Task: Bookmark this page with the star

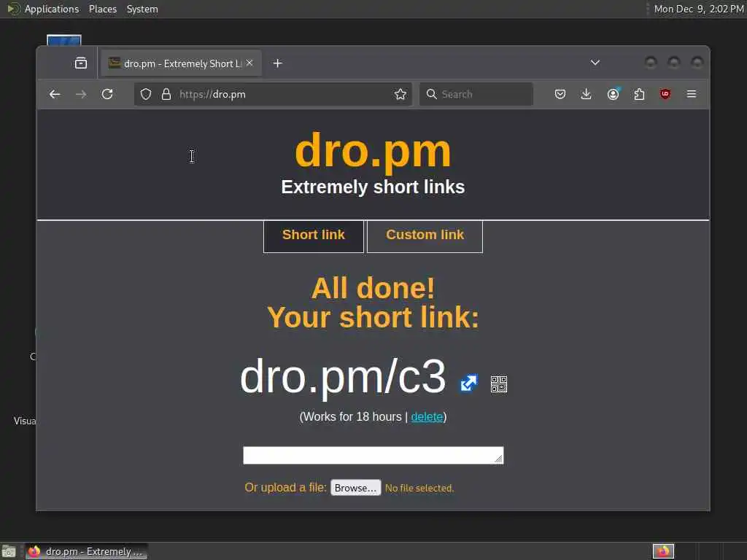Action: click(400, 94)
